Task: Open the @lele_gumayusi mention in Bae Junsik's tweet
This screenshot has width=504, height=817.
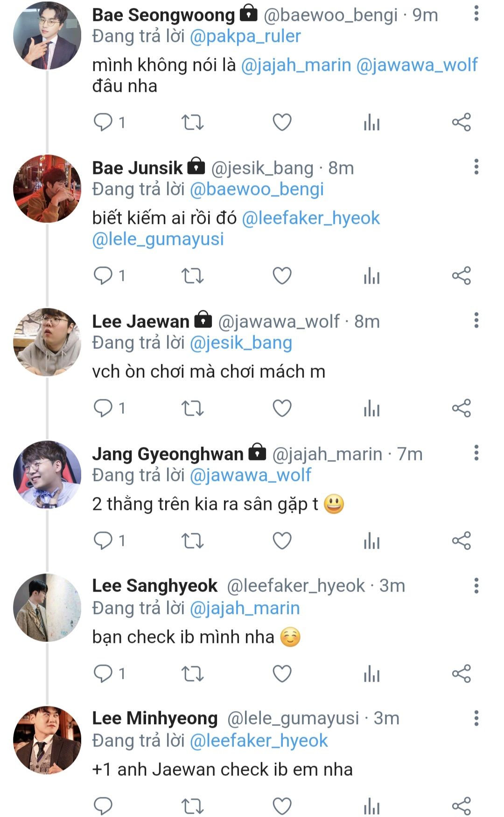Action: point(158,239)
